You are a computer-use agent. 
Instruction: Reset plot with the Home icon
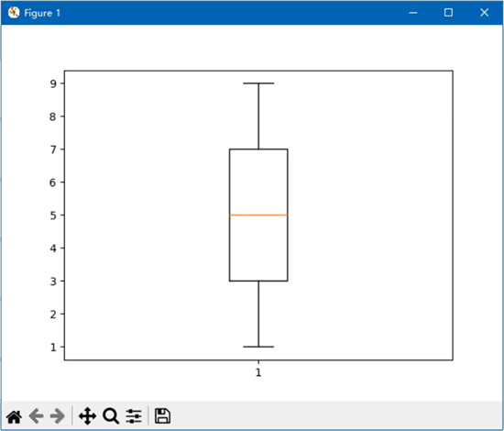14,417
